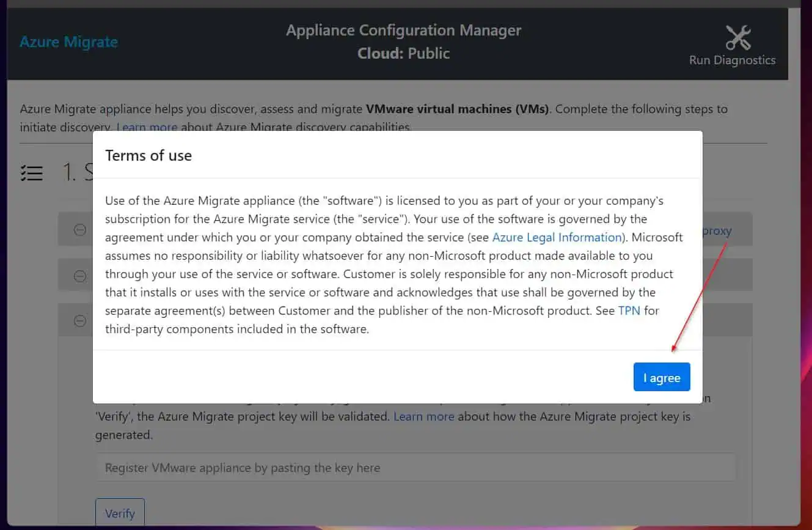The image size is (812, 530).
Task: Focus the Register VMware appliance key field
Action: coord(415,468)
